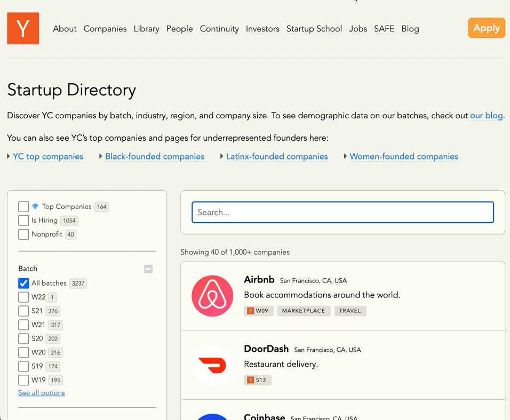Viewport: 510px width, 420px height.
Task: Uncheck the All batches checkbox
Action: tap(23, 283)
